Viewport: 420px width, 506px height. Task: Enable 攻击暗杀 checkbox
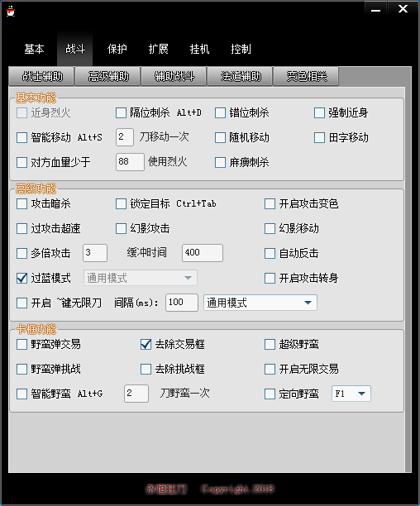tap(22, 204)
